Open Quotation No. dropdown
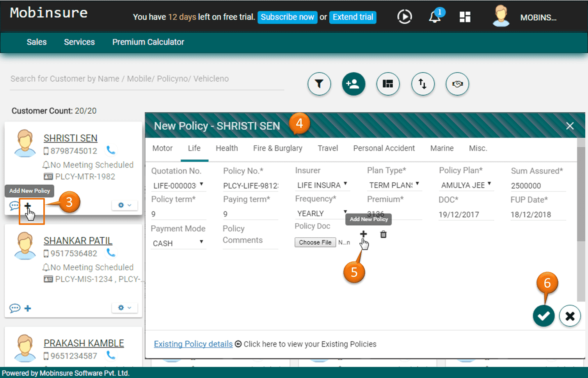The height and width of the screenshot is (378, 588). point(178,185)
